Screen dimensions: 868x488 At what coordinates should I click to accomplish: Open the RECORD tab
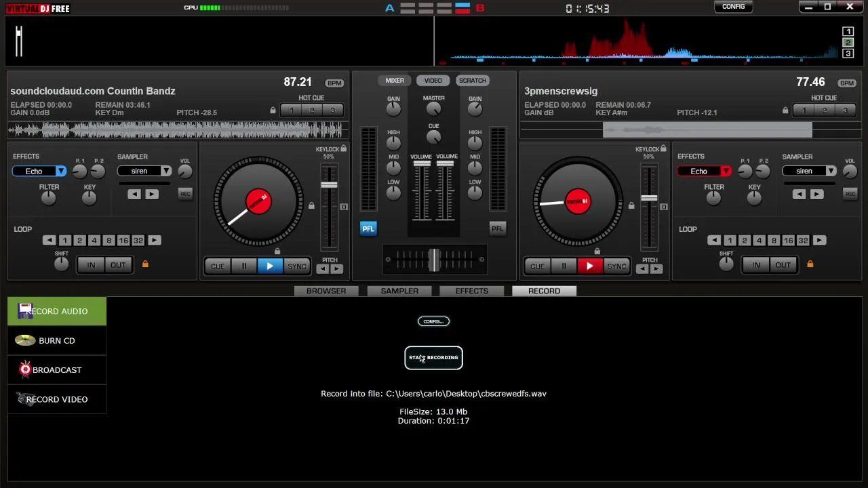(x=544, y=291)
